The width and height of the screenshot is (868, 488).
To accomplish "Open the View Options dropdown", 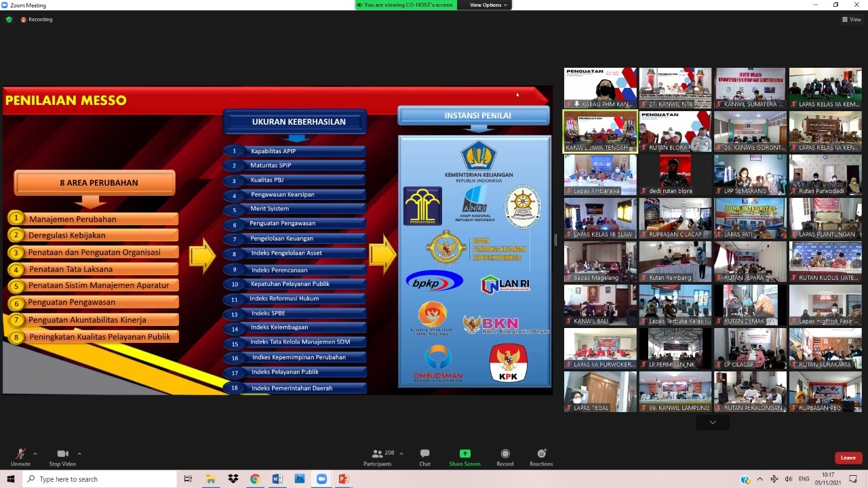I will 488,5.
